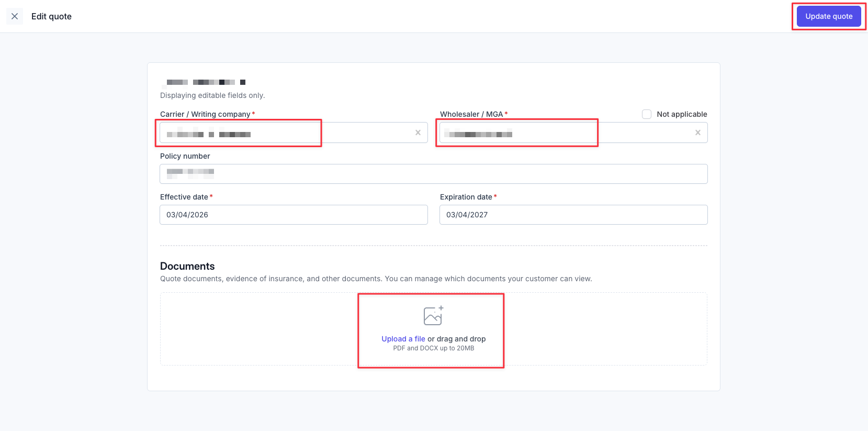Click the Not applicable label
The width and height of the screenshot is (868, 431).
[682, 114]
